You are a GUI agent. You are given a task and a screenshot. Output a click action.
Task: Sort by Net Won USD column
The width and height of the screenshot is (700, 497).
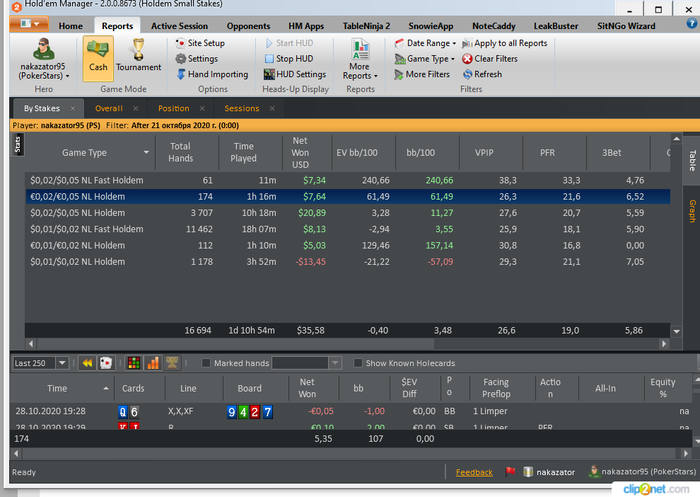point(300,153)
